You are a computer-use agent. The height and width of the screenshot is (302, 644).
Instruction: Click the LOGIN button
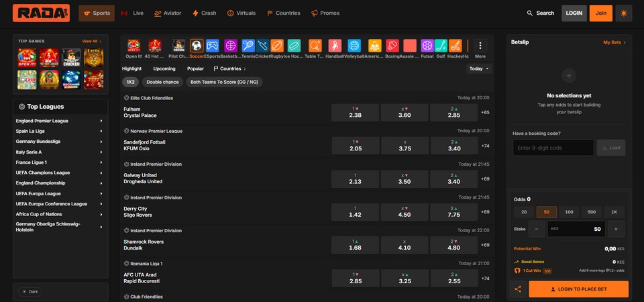pos(574,13)
